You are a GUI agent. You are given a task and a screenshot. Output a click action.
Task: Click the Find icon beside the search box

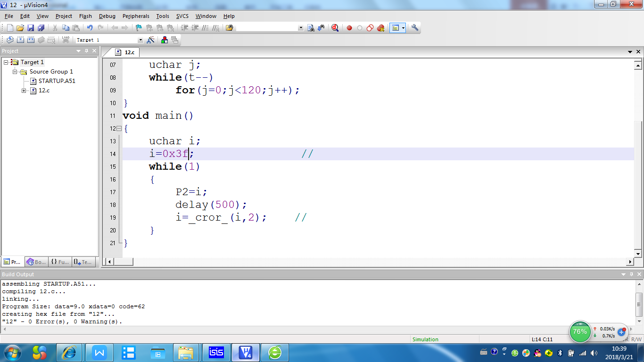pyautogui.click(x=311, y=28)
